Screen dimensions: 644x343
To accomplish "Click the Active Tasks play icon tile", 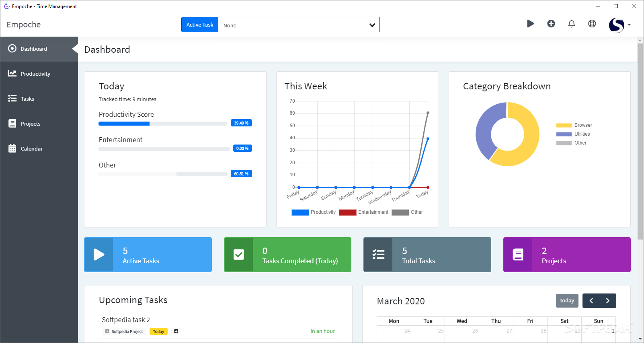I will 98,255.
